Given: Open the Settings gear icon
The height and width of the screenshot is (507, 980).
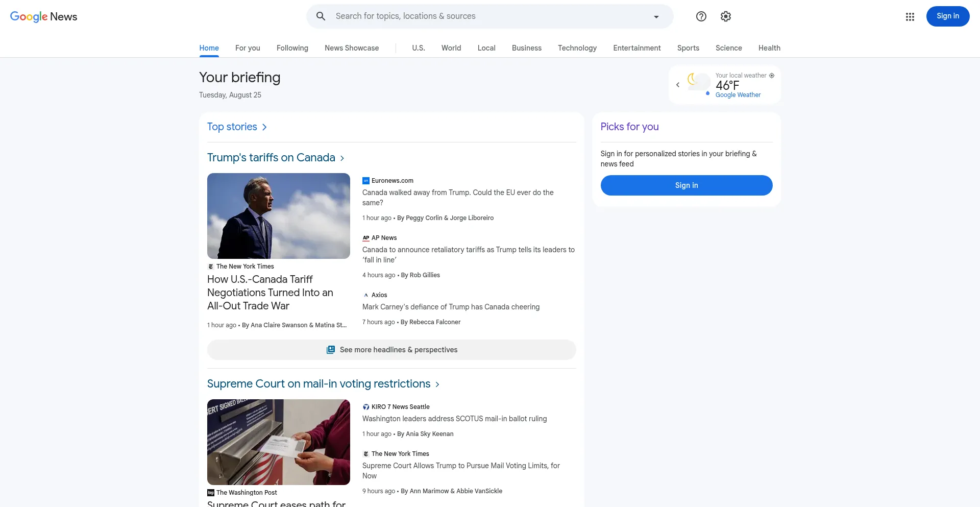Looking at the screenshot, I should coord(726,16).
